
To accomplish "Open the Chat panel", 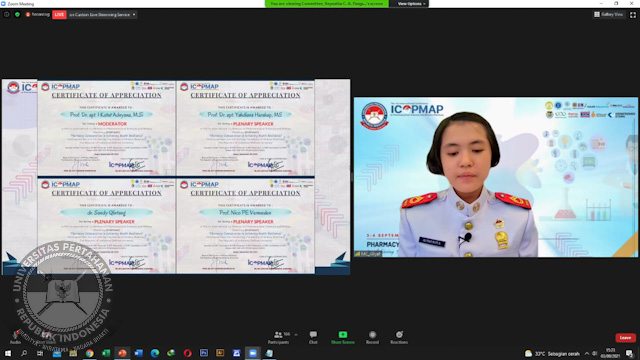I will [313, 338].
